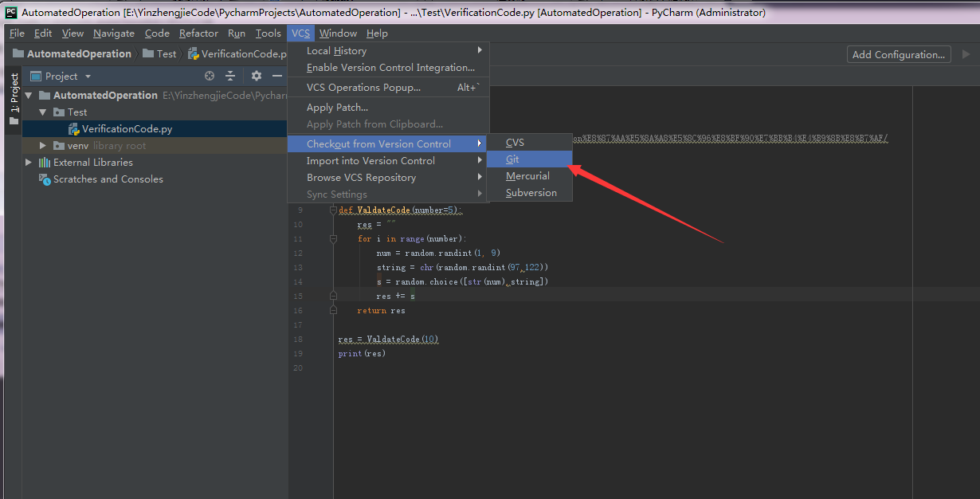
Task: Select Apply Patch... entry
Action: 388,108
